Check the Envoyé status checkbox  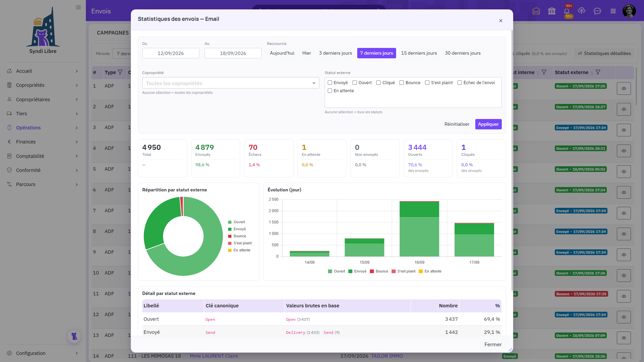click(x=330, y=83)
